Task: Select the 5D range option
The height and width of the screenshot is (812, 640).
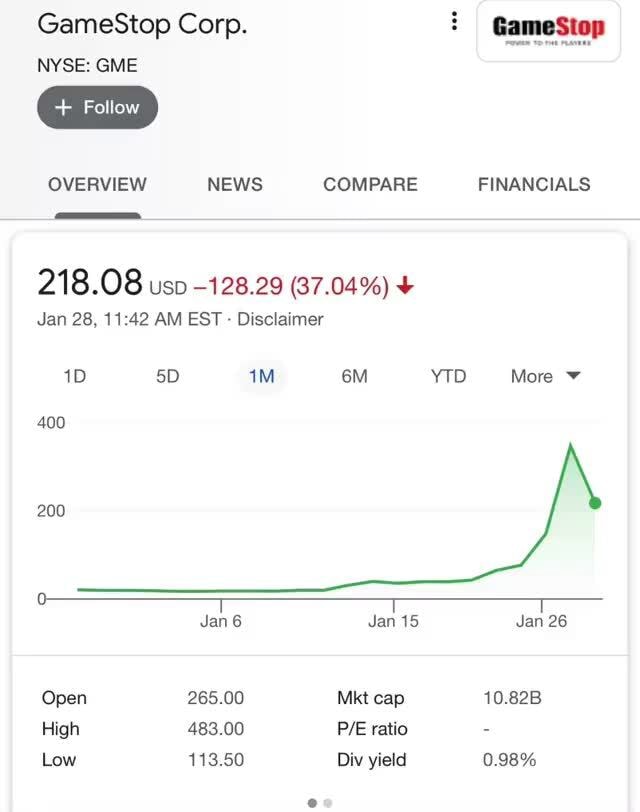Action: coord(167,376)
